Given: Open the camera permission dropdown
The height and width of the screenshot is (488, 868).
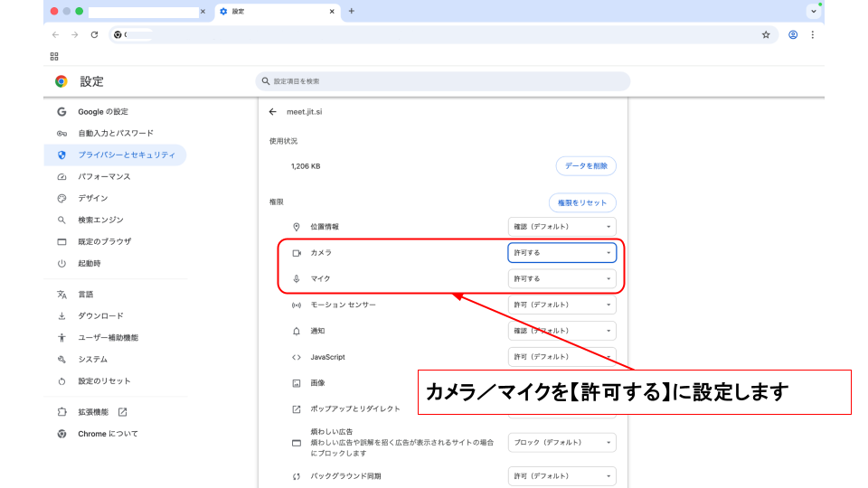Looking at the screenshot, I should click(561, 253).
